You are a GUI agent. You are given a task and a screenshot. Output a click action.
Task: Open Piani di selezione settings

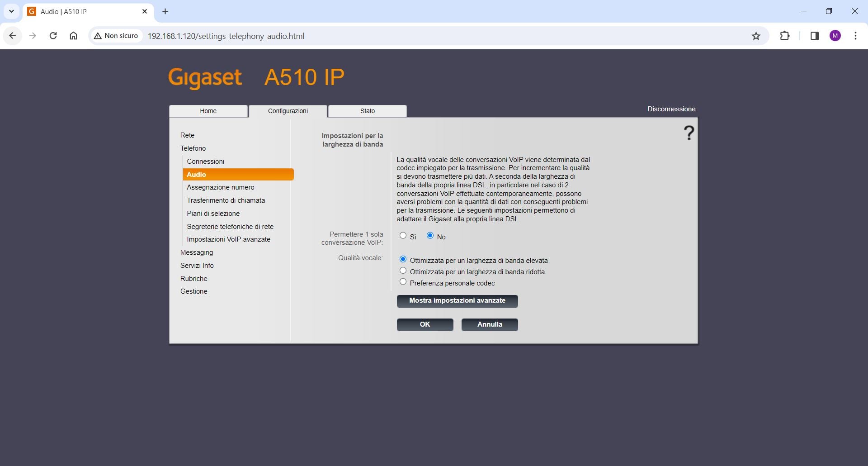click(213, 214)
